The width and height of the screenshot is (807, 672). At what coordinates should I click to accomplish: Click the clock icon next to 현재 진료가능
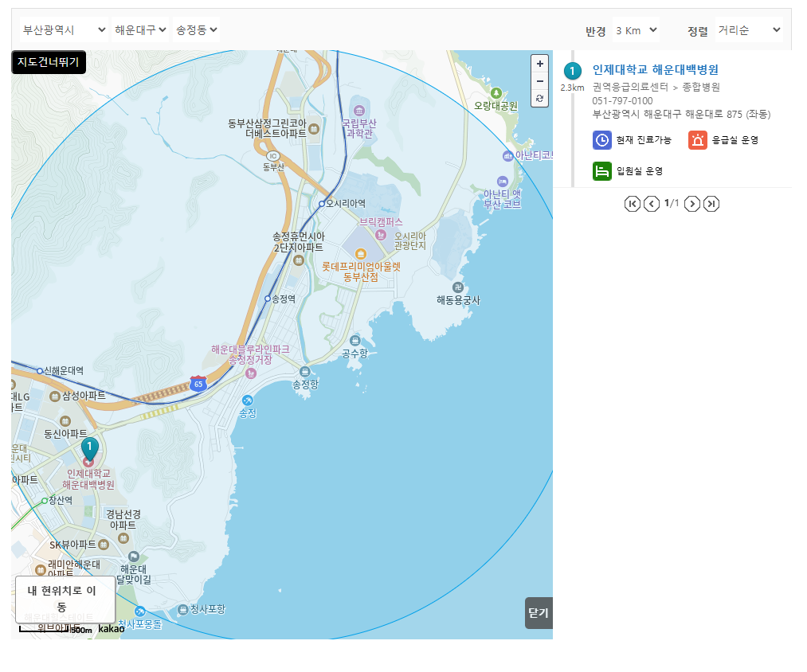pos(602,140)
